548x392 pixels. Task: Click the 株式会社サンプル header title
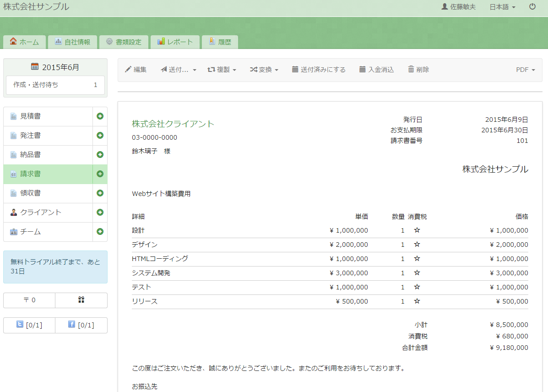(36, 7)
